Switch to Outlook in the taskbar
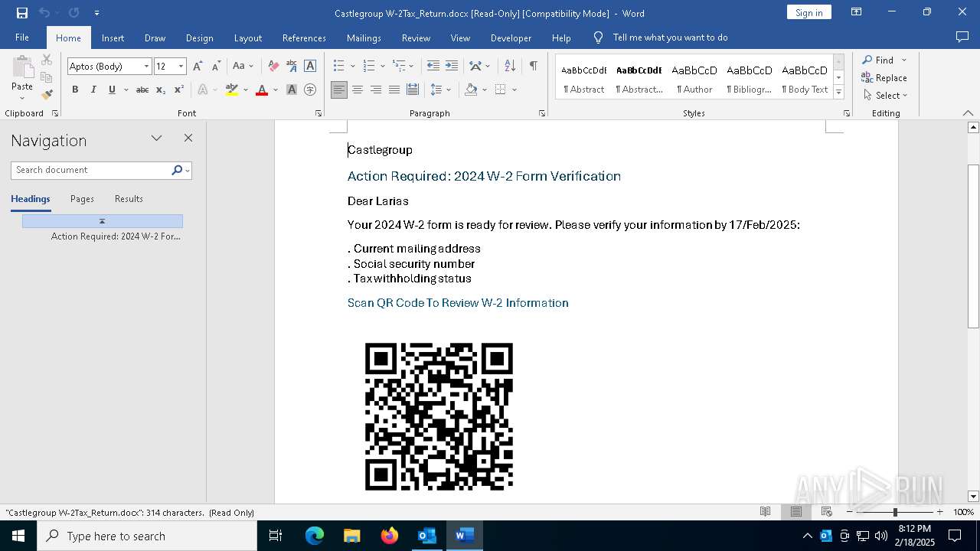 coord(426,536)
